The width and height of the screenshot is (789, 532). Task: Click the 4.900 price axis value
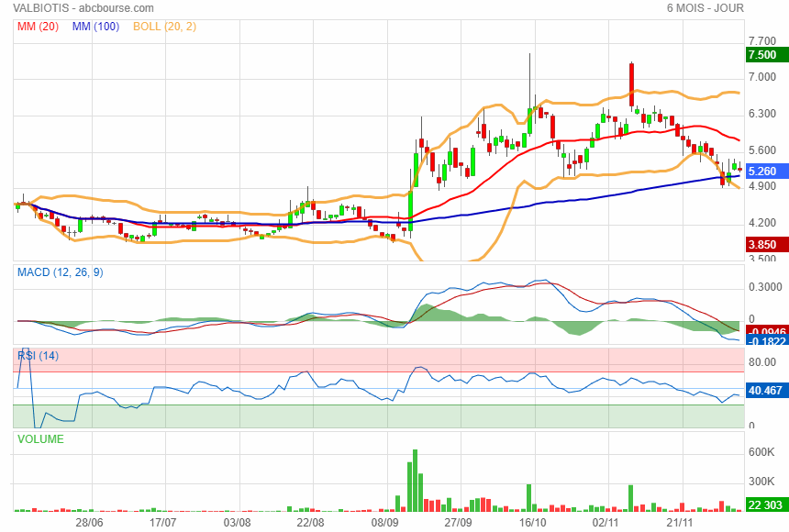pyautogui.click(x=762, y=185)
